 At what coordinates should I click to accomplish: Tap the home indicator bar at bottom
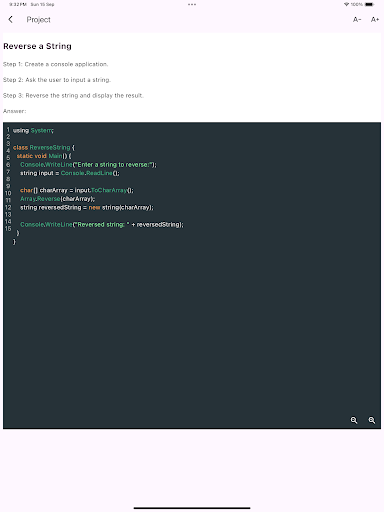(192, 508)
